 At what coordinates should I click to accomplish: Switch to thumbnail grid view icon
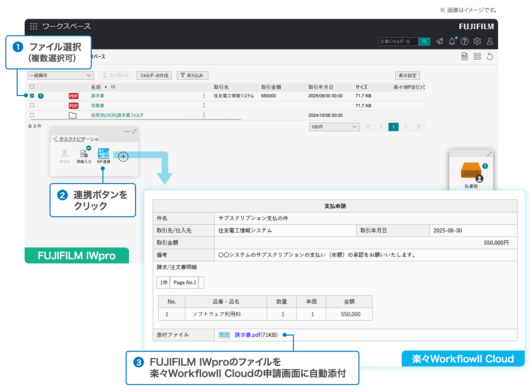click(477, 56)
